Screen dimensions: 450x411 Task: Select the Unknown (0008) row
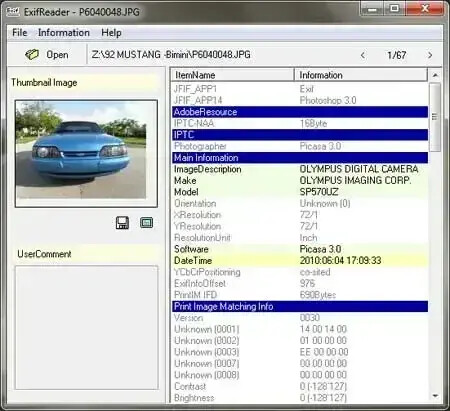click(x=300, y=375)
